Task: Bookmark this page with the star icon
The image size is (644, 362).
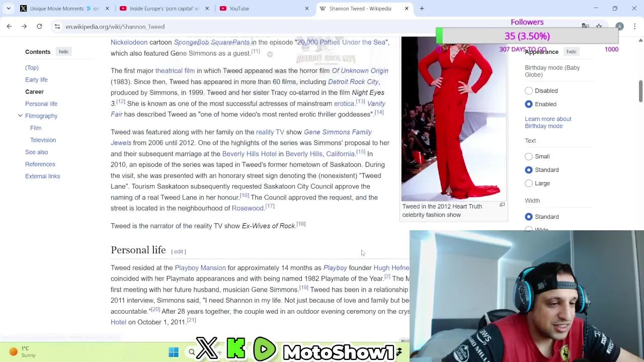Action: click(x=599, y=26)
